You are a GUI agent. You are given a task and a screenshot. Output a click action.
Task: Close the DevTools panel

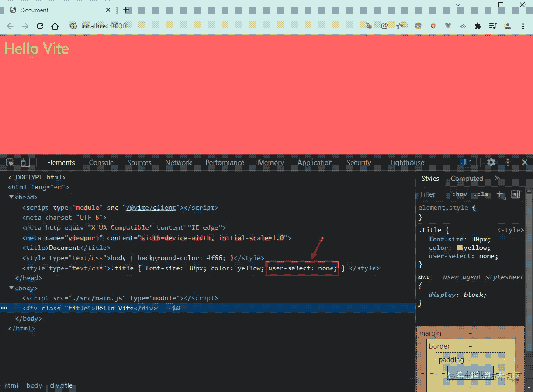525,162
